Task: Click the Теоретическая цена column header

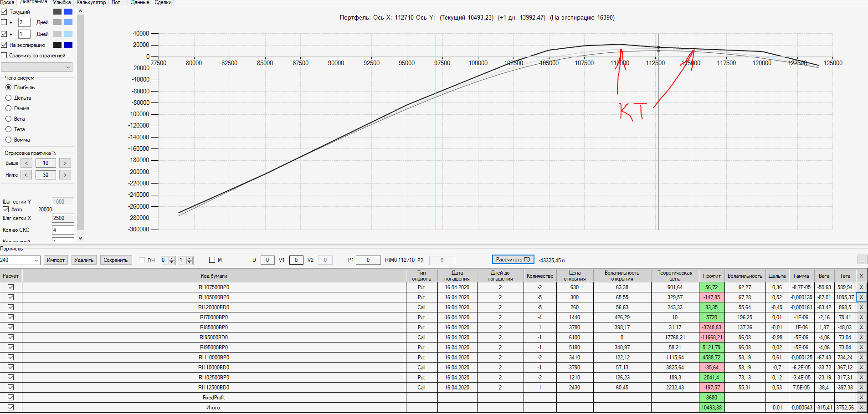Action: click(675, 276)
